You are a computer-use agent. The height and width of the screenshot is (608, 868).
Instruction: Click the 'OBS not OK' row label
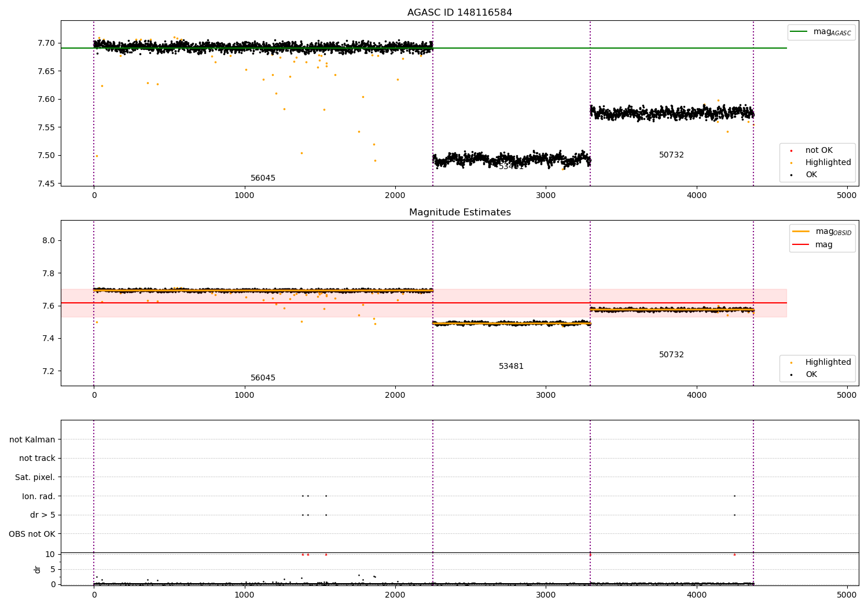(x=32, y=534)
